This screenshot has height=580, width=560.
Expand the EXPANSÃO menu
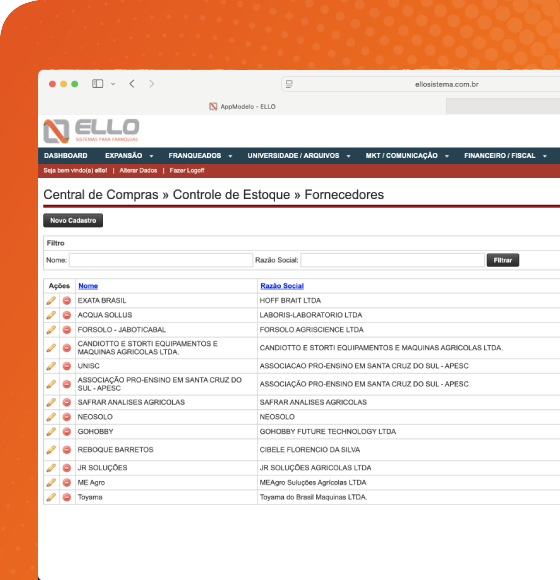(129, 156)
